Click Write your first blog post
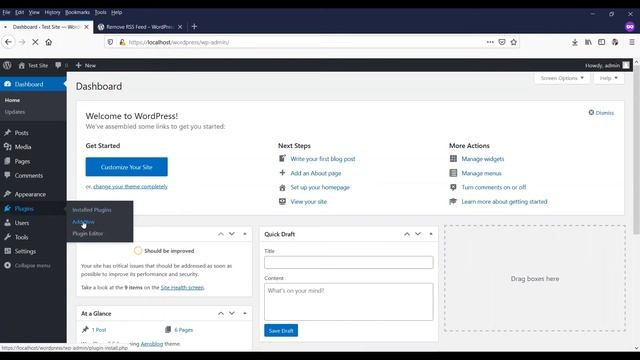This screenshot has height=360, width=640. point(323,159)
